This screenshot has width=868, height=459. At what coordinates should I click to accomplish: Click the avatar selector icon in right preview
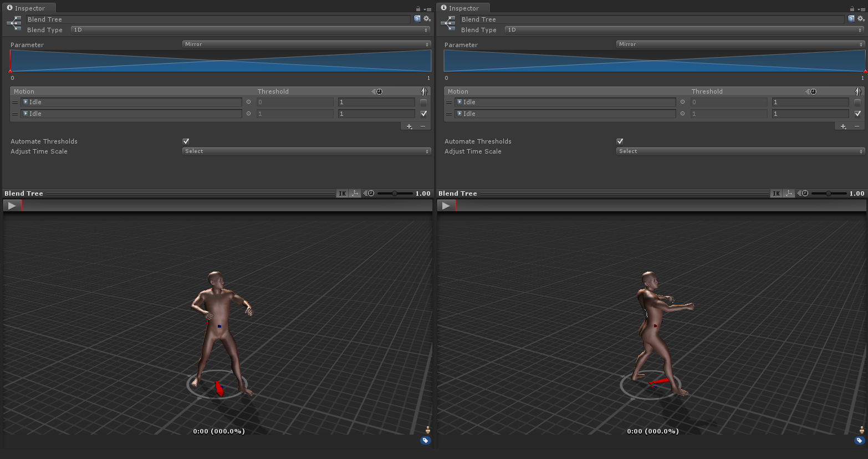tap(862, 430)
